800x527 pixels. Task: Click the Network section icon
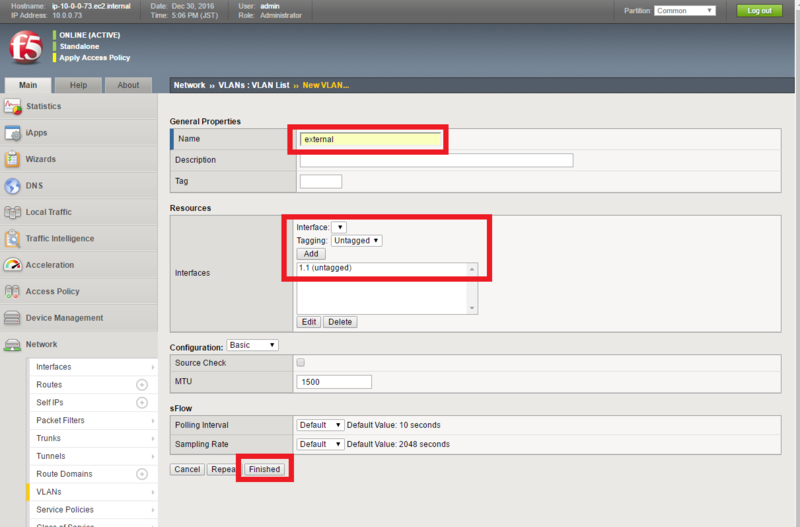pos(12,344)
